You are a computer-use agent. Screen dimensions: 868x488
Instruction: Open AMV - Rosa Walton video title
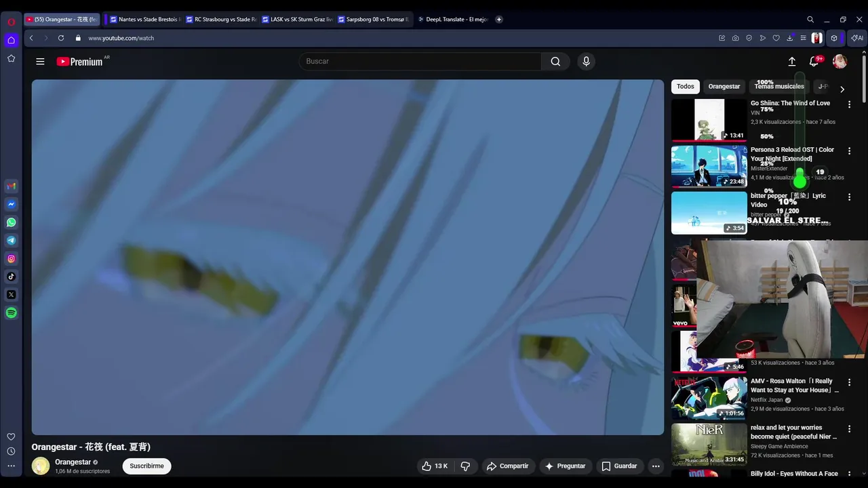[x=795, y=386]
